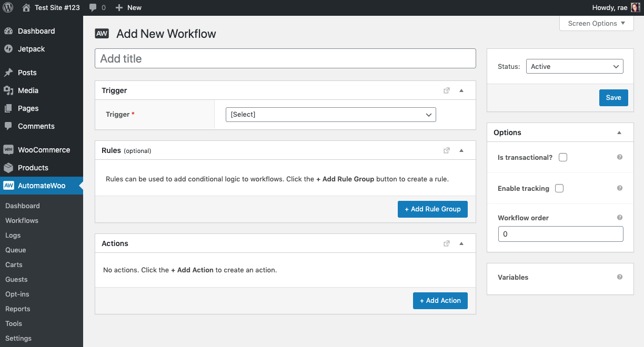Enable the Is transactional checkbox
The width and height of the screenshot is (644, 347).
tap(563, 157)
